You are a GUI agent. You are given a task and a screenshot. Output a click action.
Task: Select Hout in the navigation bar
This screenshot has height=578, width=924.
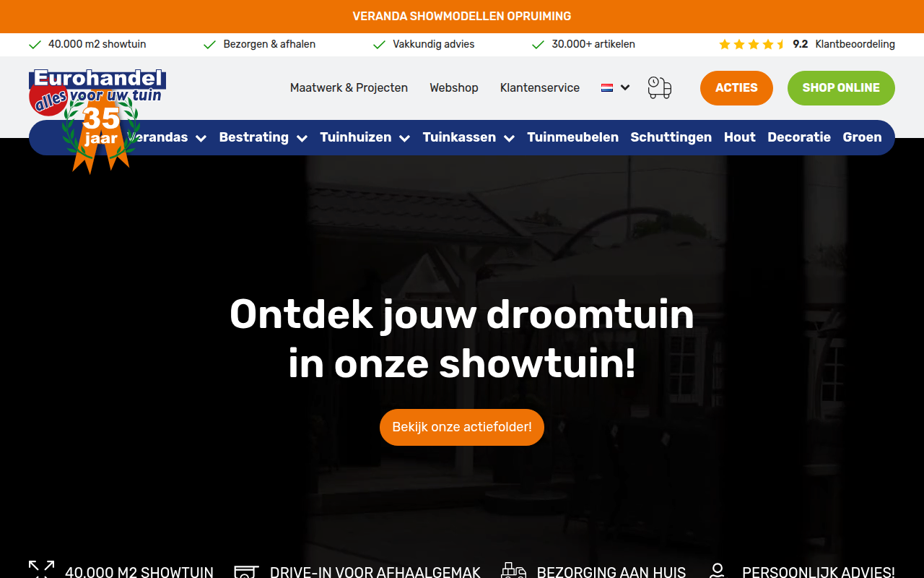[x=739, y=137]
